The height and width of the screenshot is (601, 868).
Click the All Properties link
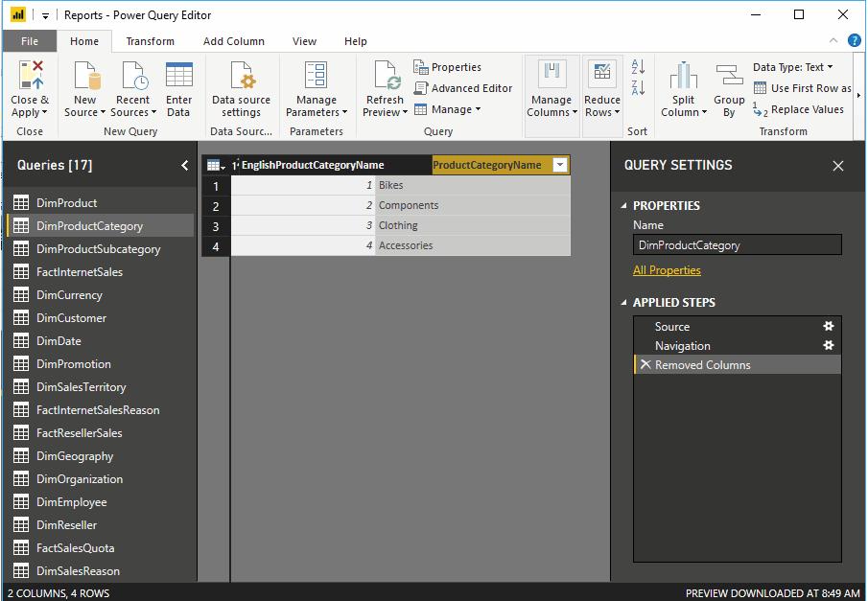click(x=667, y=270)
